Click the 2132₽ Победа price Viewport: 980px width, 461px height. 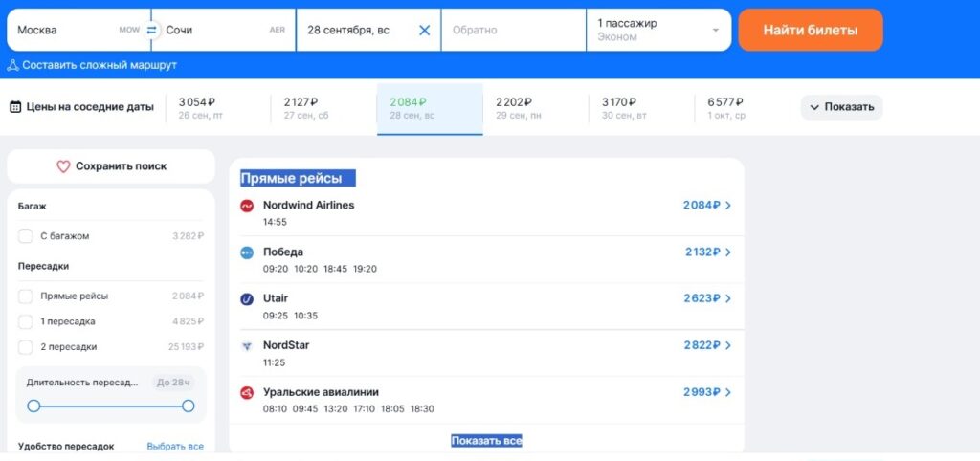(703, 252)
